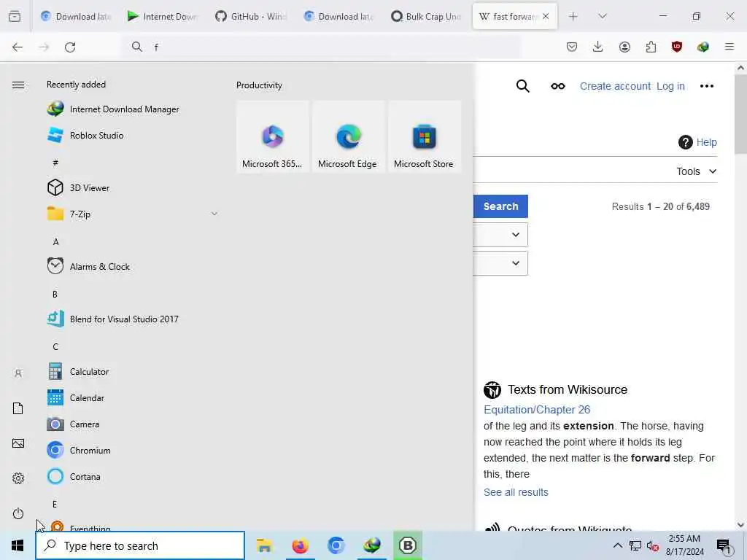747x560 pixels.
Task: Click 'See all results' link
Action: pos(516,492)
